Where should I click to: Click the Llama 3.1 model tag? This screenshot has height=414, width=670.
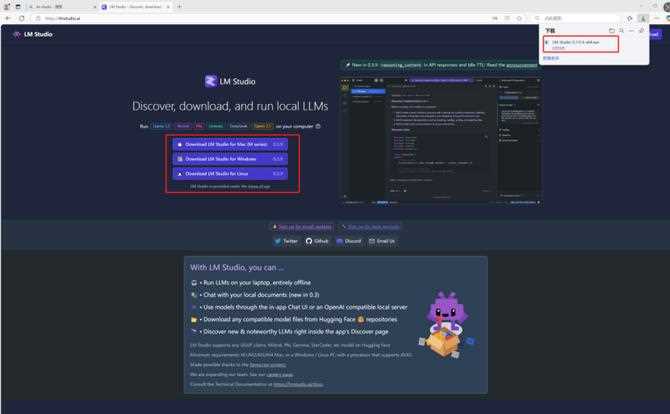click(162, 126)
